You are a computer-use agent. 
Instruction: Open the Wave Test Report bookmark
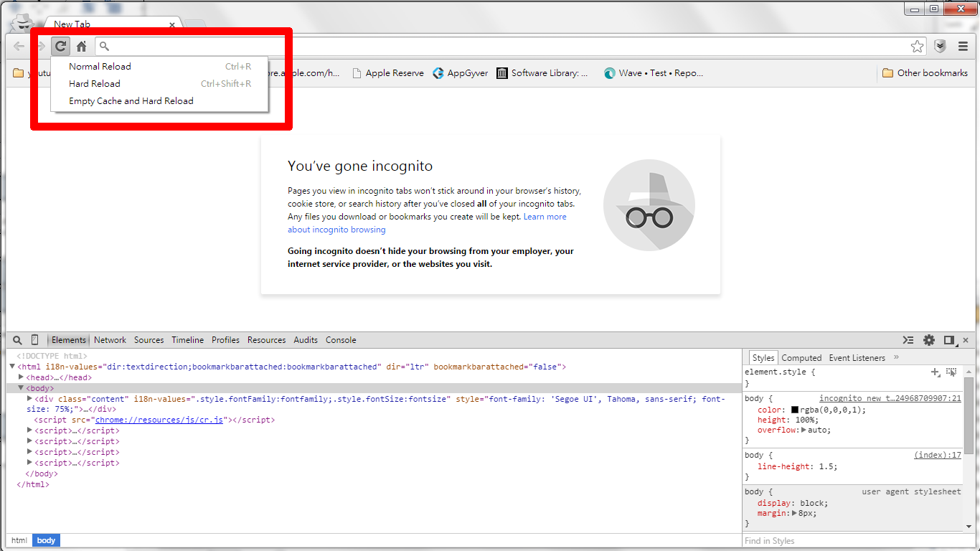click(654, 73)
